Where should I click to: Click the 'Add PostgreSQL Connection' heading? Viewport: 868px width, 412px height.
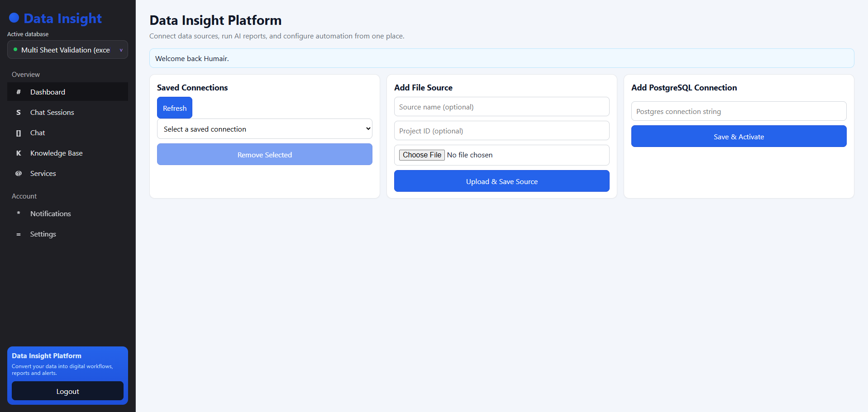(x=684, y=88)
